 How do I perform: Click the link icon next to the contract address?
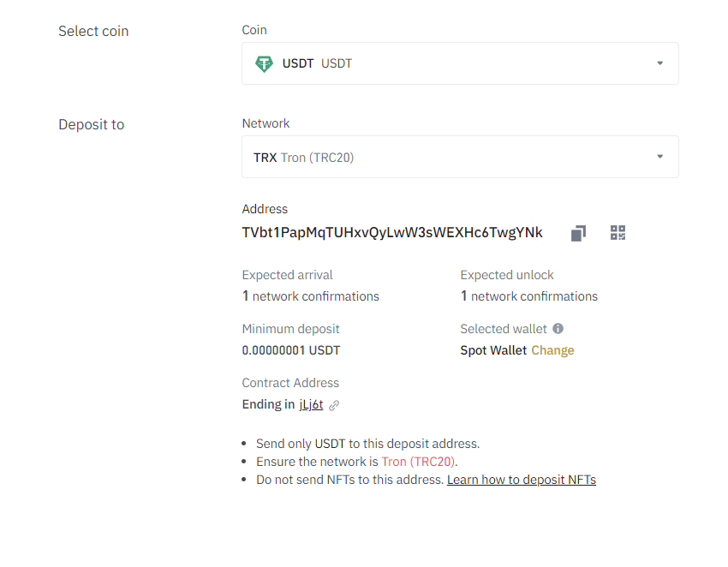[x=334, y=405]
